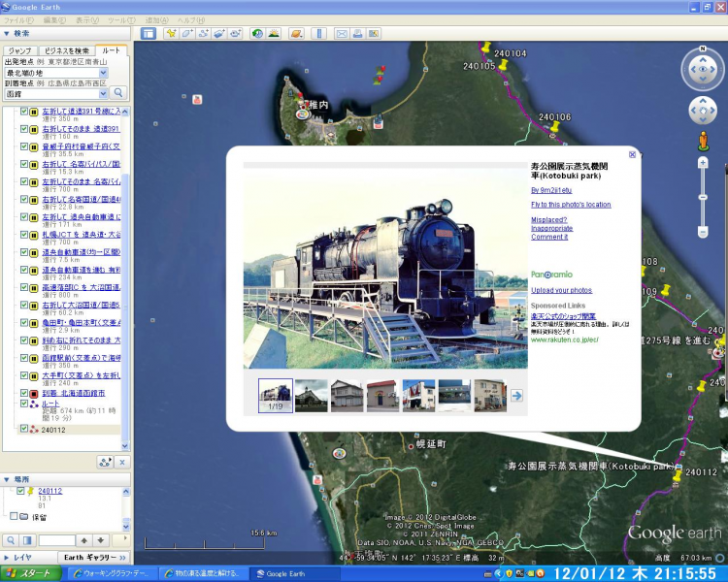This screenshot has height=582, width=728.
Task: Click the print toolbar icon
Action: [x=358, y=34]
